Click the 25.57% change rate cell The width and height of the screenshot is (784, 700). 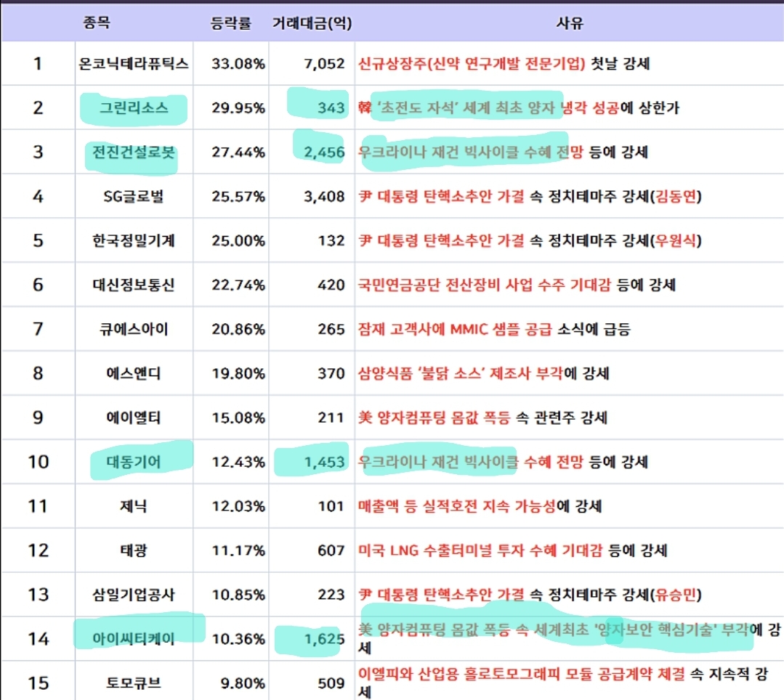(238, 196)
